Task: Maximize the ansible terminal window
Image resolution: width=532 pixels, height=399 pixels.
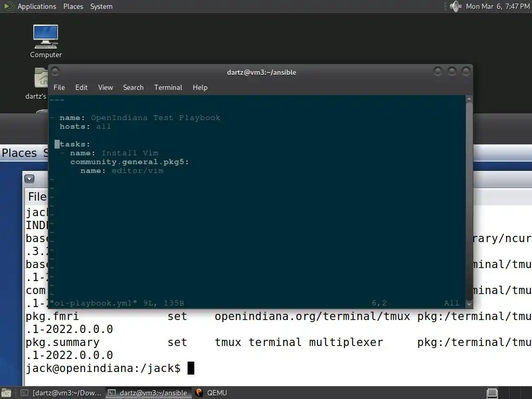Action: point(451,71)
